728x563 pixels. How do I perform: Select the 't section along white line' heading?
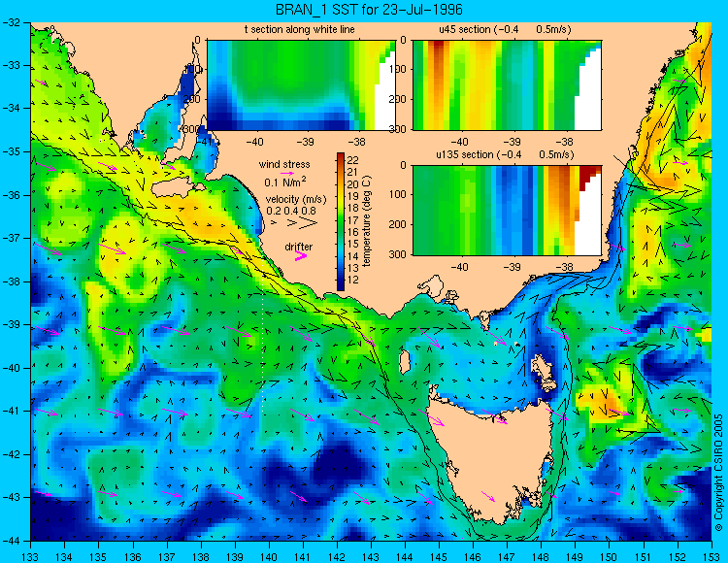300,29
